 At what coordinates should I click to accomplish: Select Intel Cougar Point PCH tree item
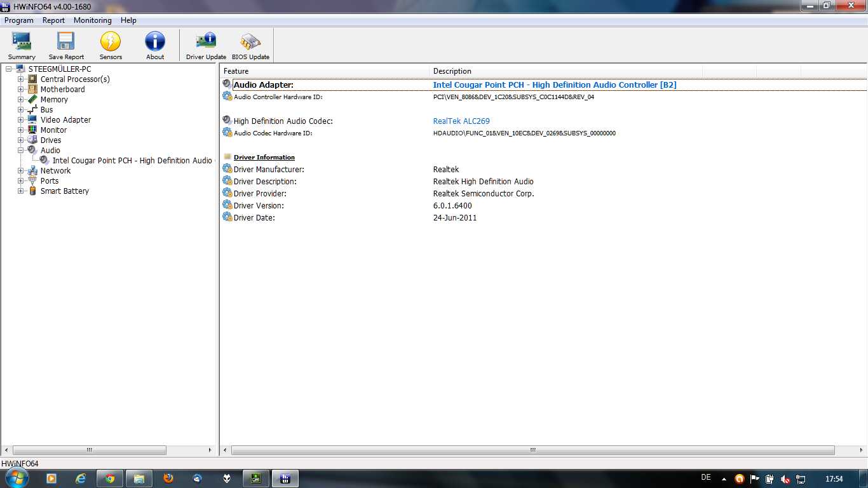132,160
